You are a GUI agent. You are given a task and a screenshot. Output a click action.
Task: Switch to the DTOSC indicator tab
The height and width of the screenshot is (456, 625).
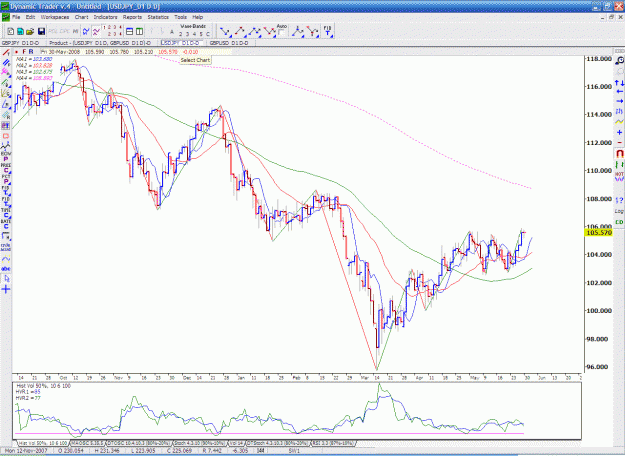(x=138, y=443)
